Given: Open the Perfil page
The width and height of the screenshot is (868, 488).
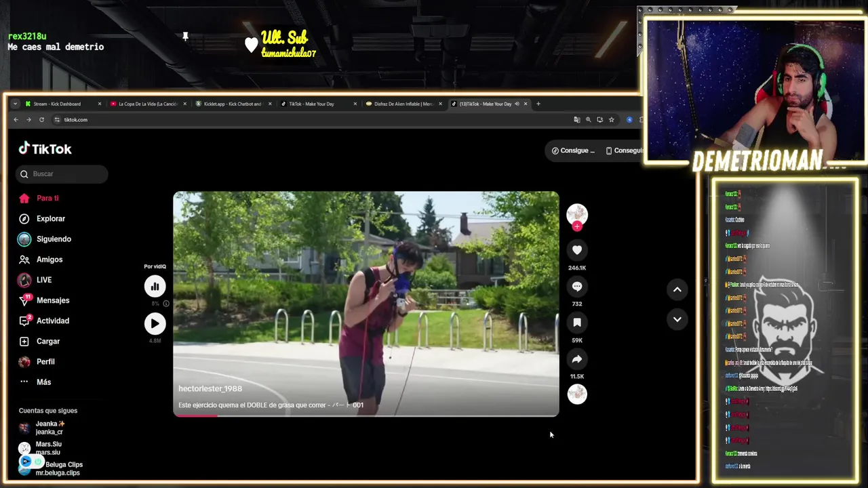Looking at the screenshot, I should click(45, 361).
